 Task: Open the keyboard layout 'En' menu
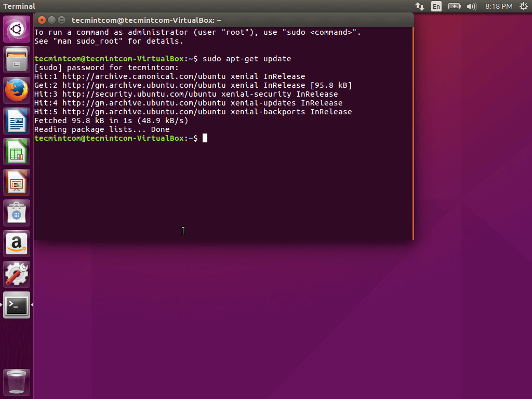pos(436,6)
